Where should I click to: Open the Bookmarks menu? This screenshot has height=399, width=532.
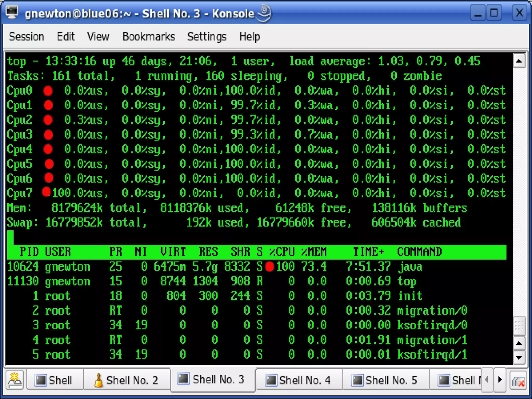pyautogui.click(x=149, y=37)
